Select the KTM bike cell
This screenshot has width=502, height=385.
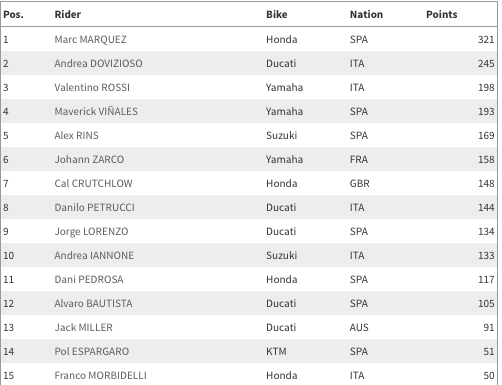(276, 351)
